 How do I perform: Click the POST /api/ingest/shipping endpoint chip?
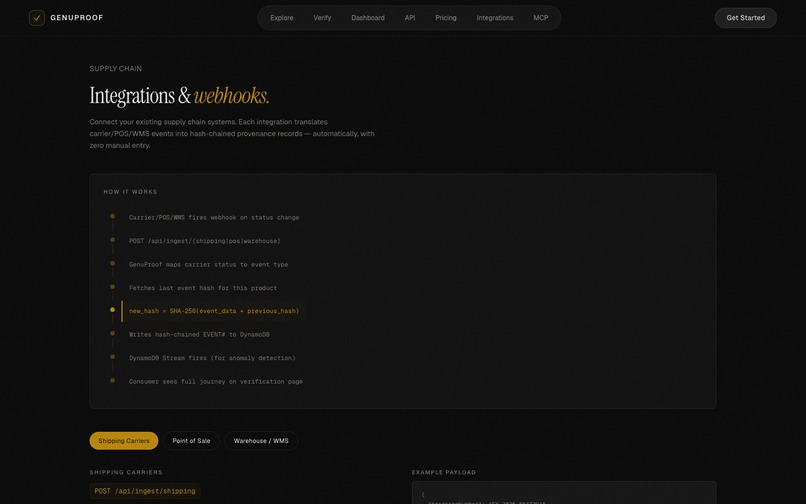tap(145, 491)
